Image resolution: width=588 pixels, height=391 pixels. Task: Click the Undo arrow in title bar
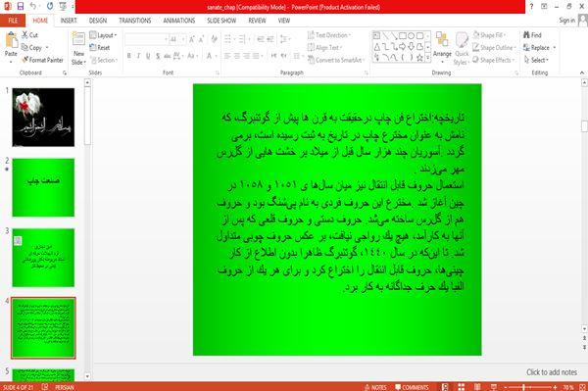coord(33,7)
